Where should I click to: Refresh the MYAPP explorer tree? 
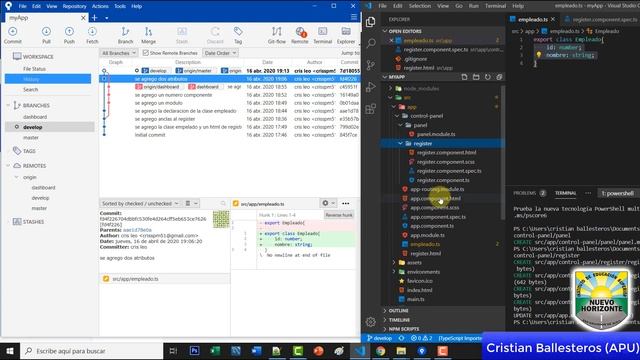488,77
